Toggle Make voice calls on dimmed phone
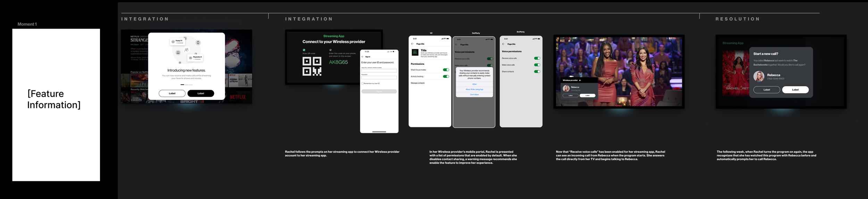868x199 pixels. (490, 65)
